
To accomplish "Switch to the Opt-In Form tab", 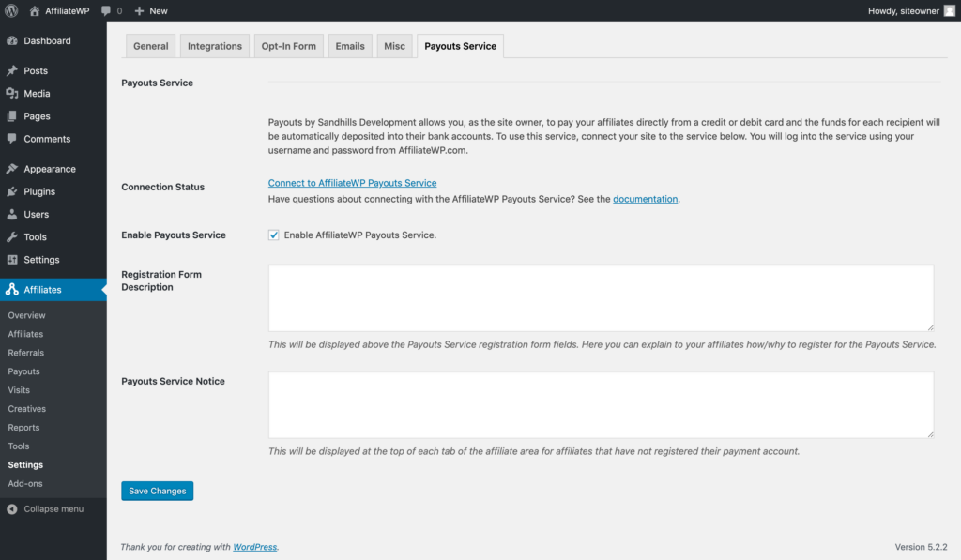I will [x=289, y=46].
